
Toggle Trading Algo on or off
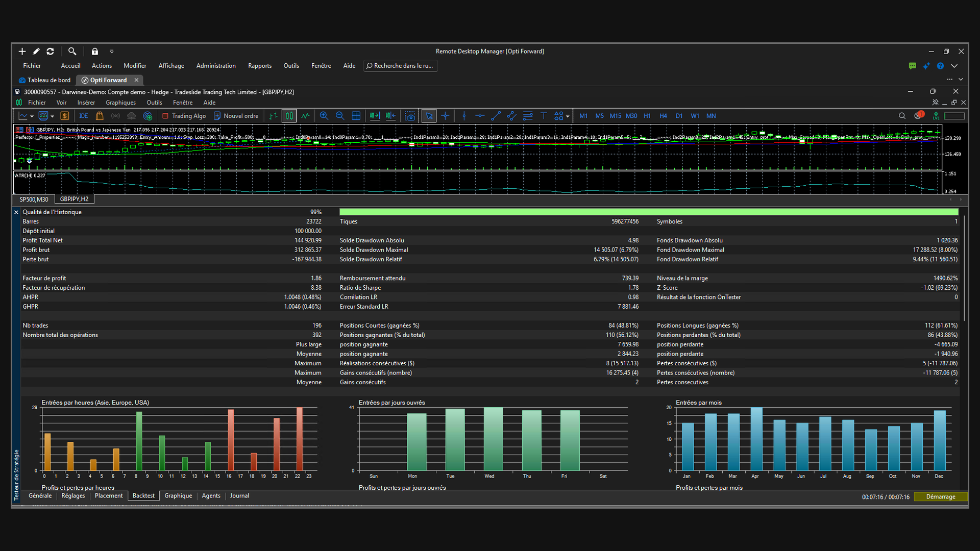tap(184, 116)
